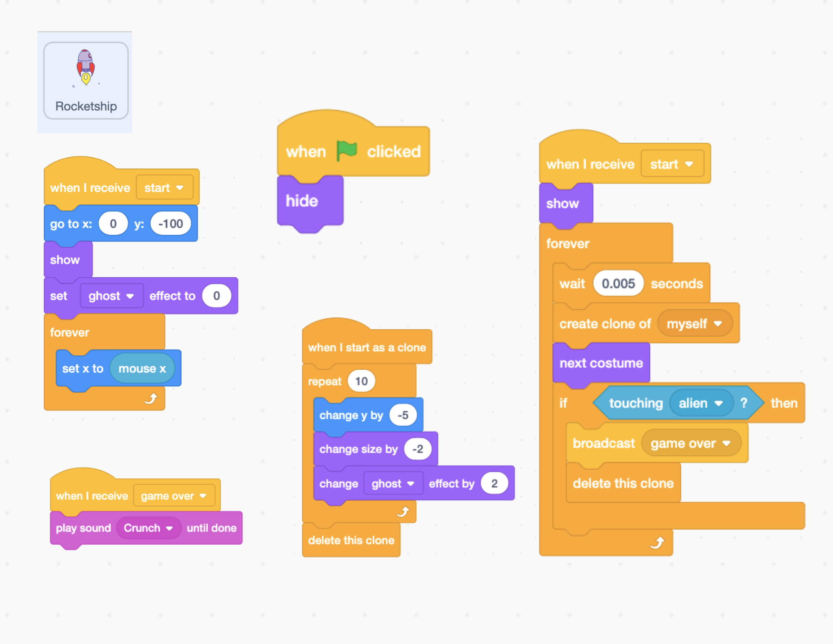Click the mouse x reporter block
The height and width of the screenshot is (644, 833).
[x=142, y=369]
